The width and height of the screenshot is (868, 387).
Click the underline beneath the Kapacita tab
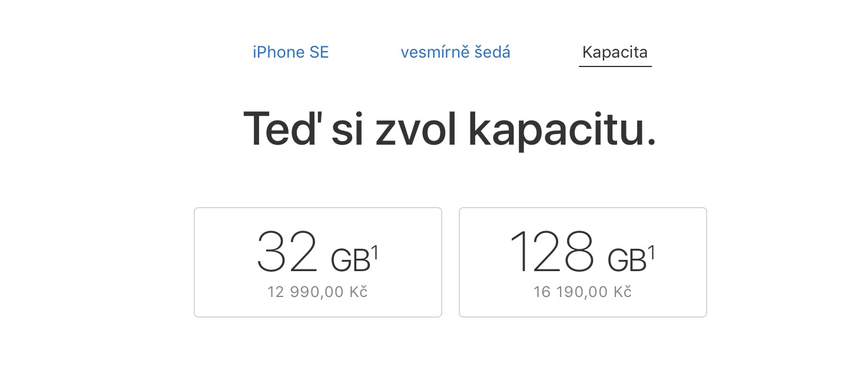click(x=615, y=66)
